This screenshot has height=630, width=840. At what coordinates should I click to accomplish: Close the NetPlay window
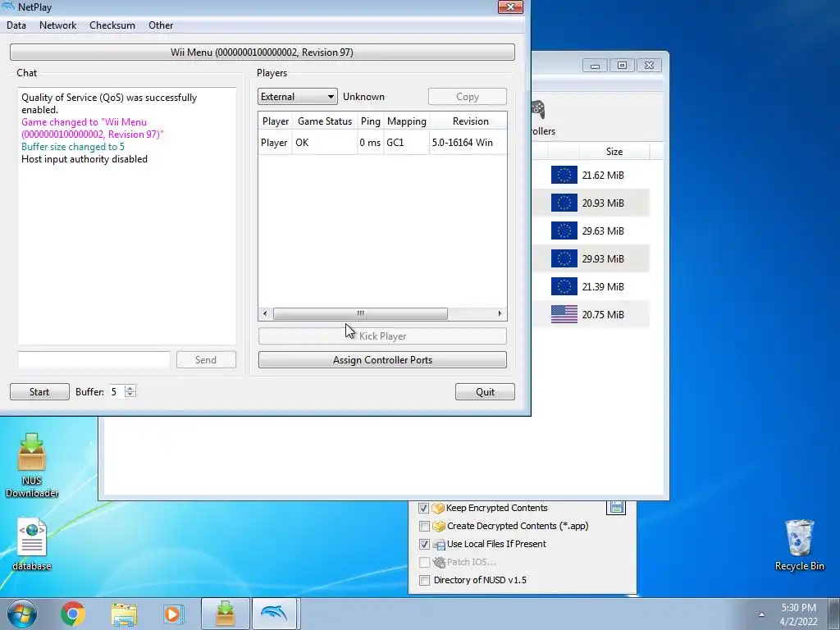pyautogui.click(x=510, y=7)
